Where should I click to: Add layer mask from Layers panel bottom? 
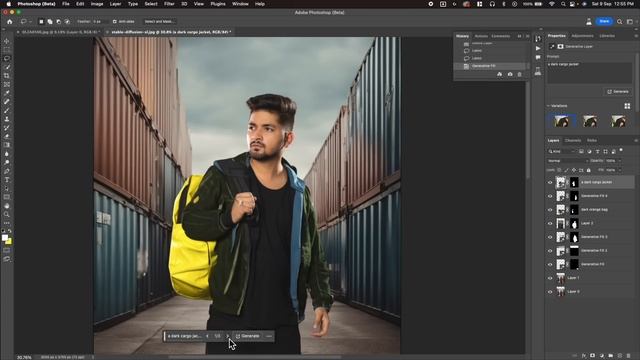[593, 356]
